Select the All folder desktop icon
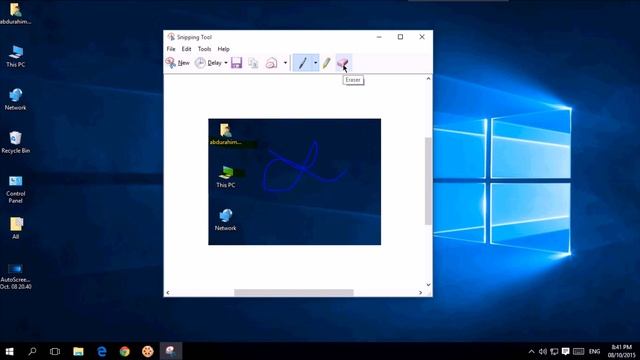The image size is (640, 360). pos(16,228)
